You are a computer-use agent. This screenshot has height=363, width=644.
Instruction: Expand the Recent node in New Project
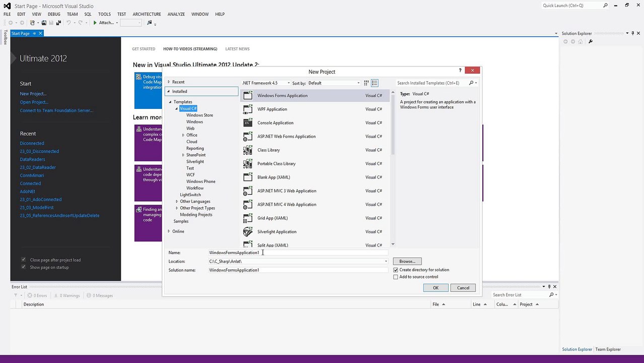point(169,82)
